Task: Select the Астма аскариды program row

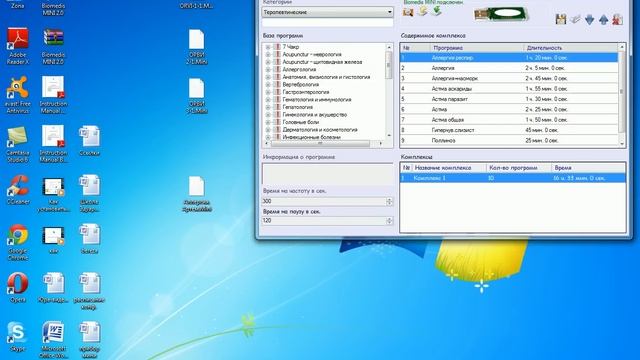Action: (x=509, y=89)
